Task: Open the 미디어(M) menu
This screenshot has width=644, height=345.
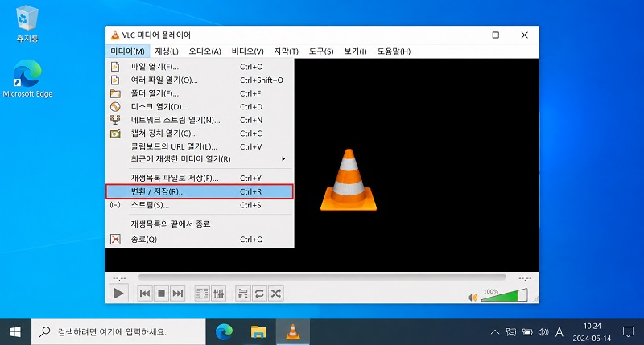Action: (x=127, y=51)
